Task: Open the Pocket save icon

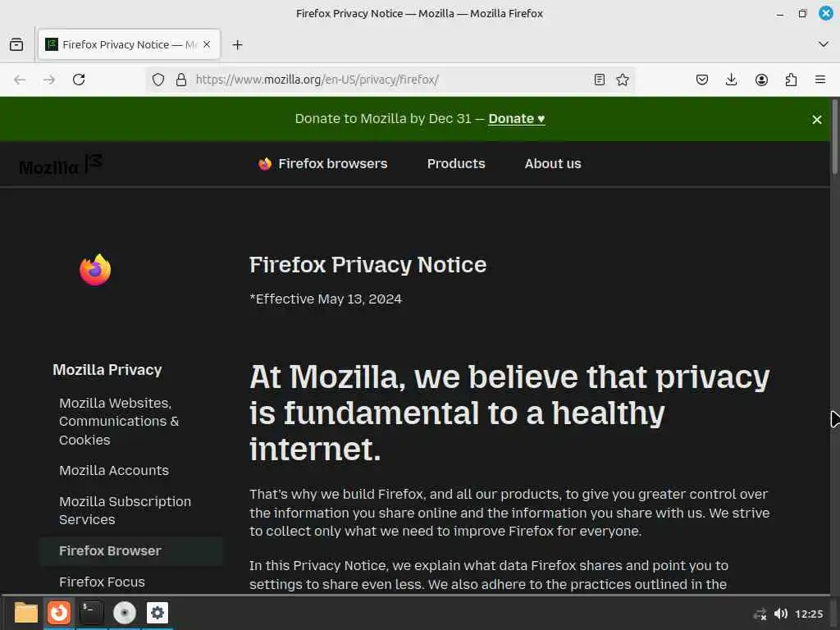Action: 702,80
